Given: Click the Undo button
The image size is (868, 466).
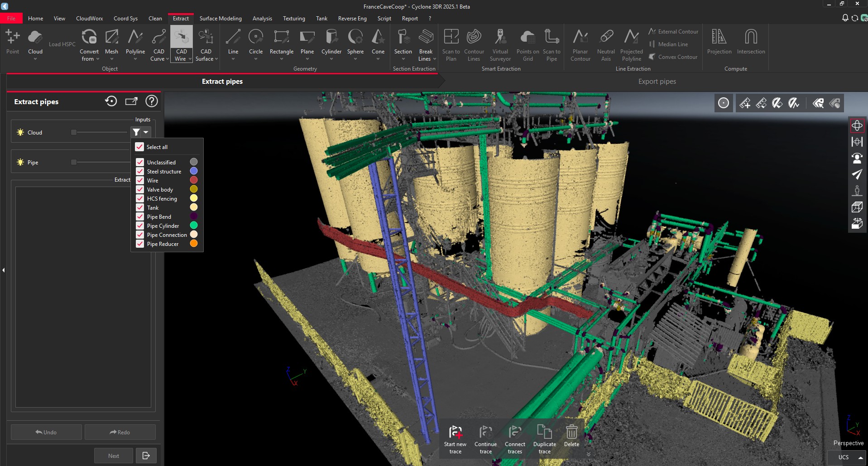Looking at the screenshot, I should tap(46, 432).
